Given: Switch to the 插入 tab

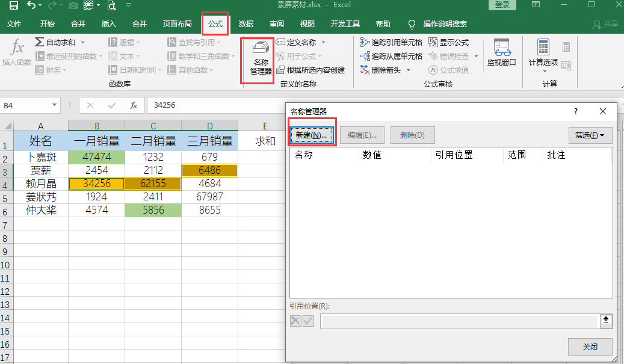Looking at the screenshot, I should pos(109,24).
